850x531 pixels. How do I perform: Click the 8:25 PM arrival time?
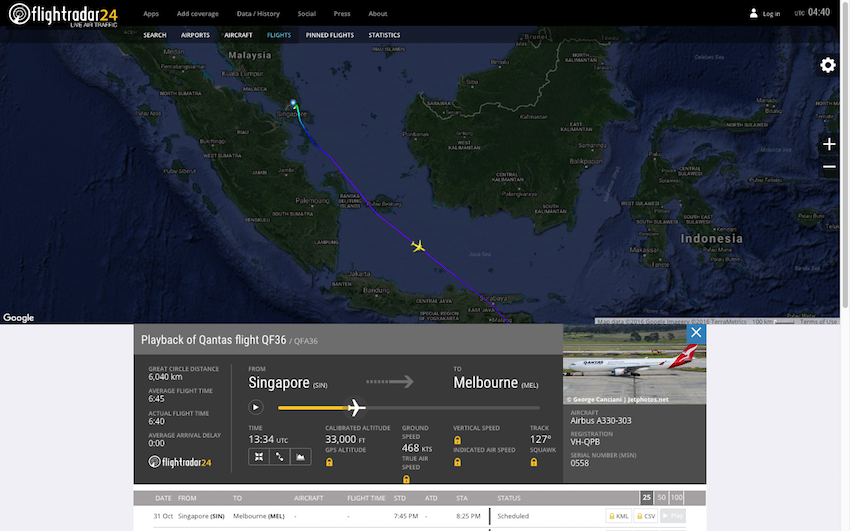coord(468,516)
